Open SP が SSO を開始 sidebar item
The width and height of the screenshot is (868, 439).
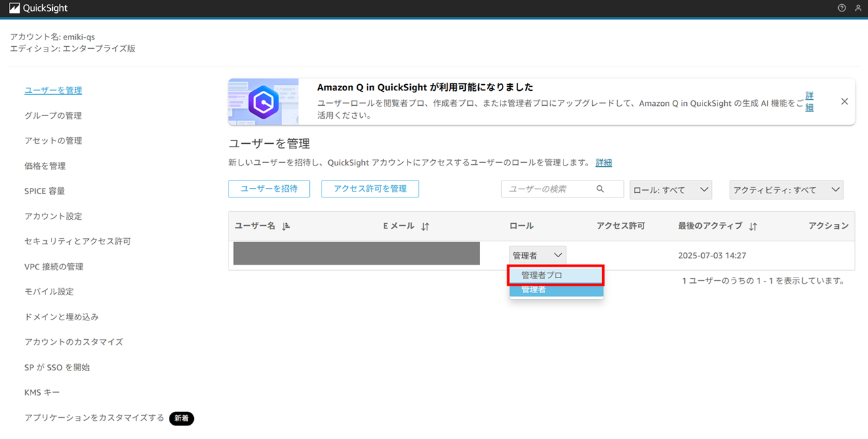(57, 367)
